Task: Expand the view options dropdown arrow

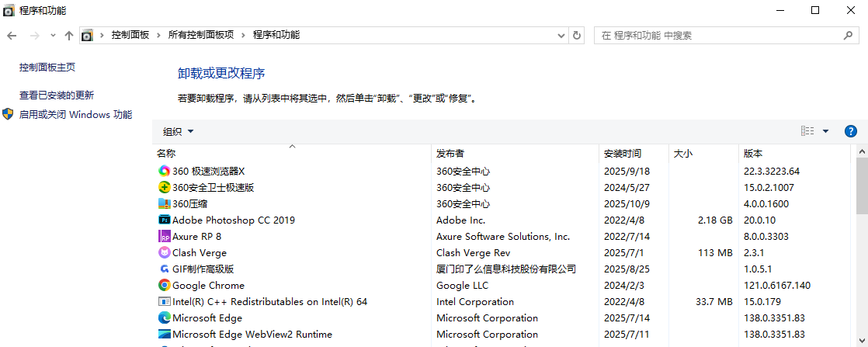Action: [x=825, y=131]
